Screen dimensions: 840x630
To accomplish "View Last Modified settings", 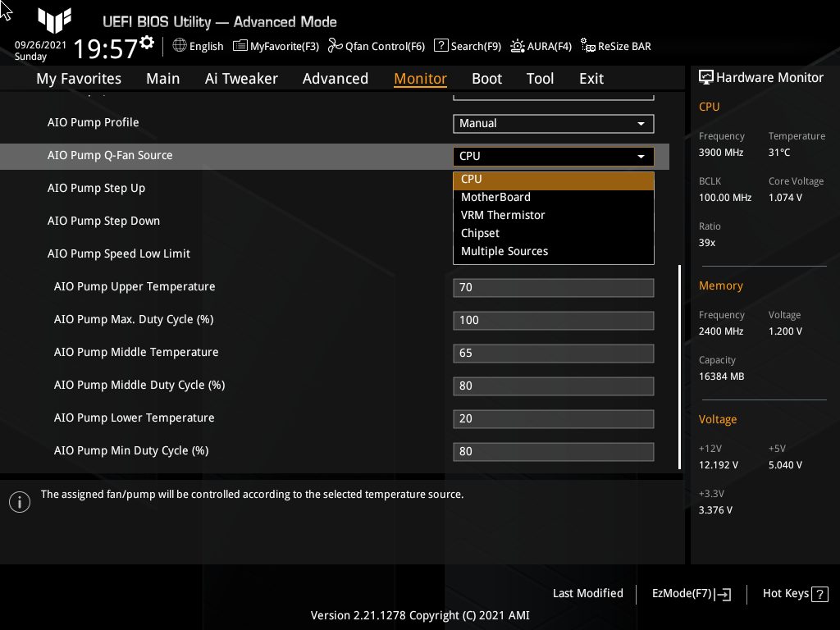I will coord(587,593).
